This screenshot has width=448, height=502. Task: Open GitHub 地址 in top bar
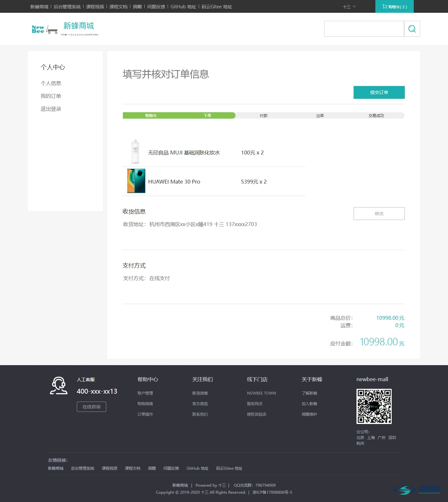point(183,7)
